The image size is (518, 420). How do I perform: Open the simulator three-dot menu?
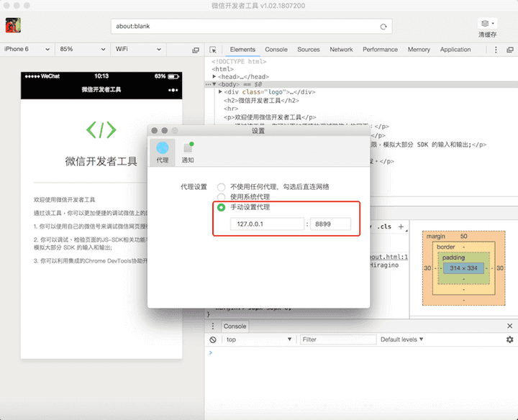tap(173, 90)
